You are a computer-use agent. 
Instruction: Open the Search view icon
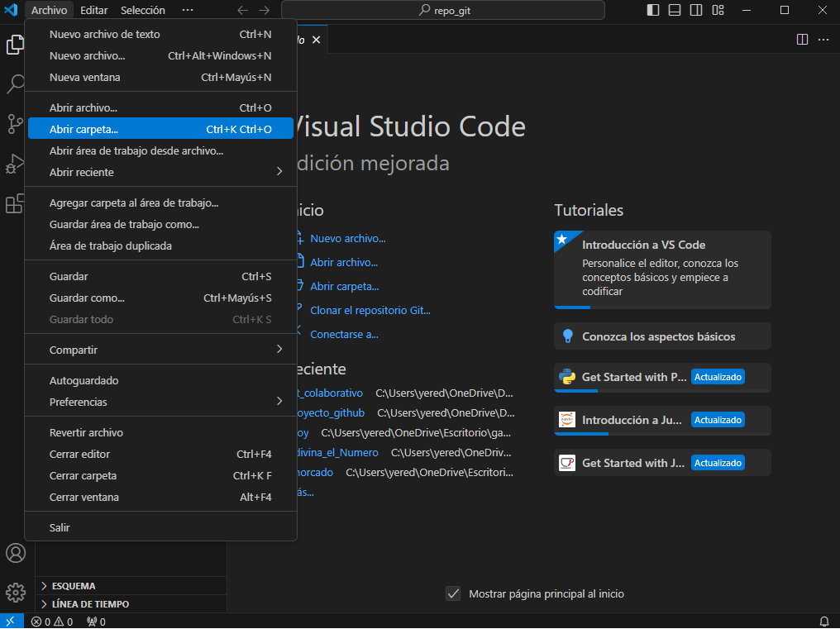15,84
